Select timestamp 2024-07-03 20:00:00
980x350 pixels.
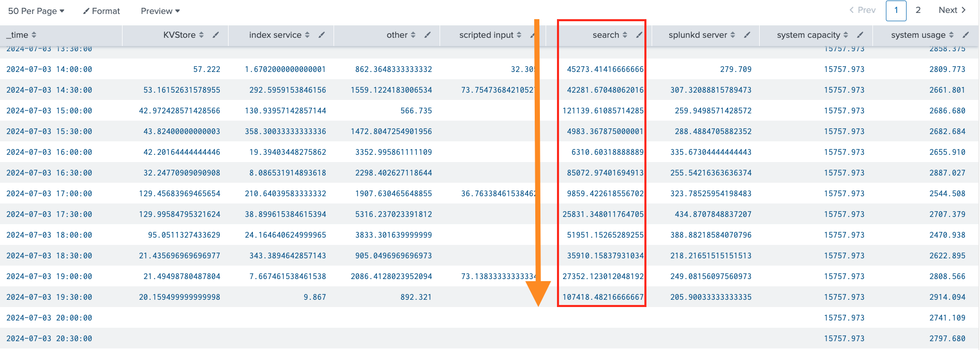(49, 318)
